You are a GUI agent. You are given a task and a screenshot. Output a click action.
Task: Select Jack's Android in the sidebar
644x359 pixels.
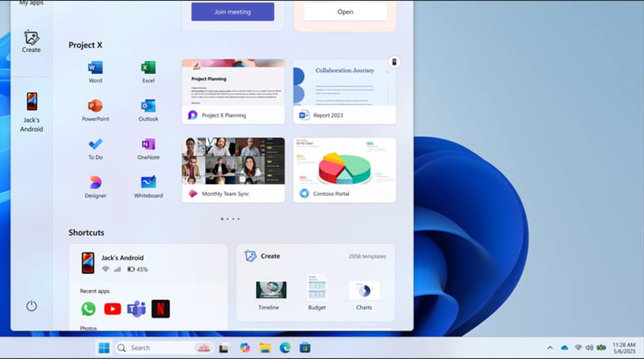tap(31, 112)
